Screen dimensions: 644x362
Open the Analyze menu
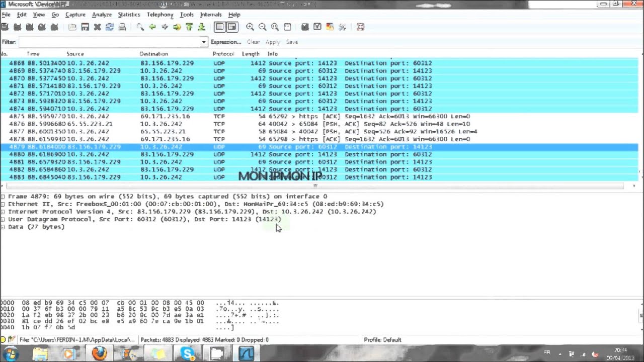point(102,15)
